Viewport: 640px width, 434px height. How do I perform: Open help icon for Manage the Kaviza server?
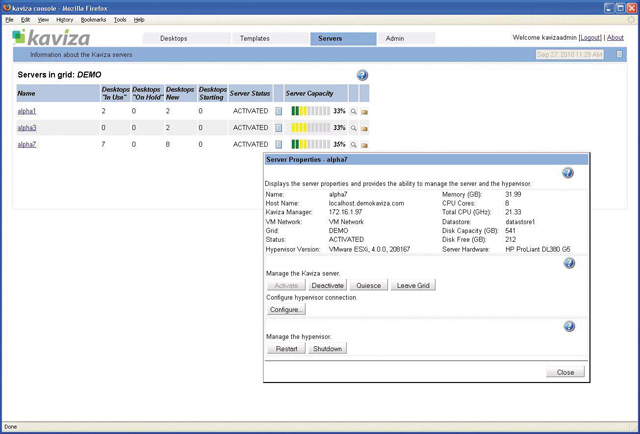click(x=569, y=263)
